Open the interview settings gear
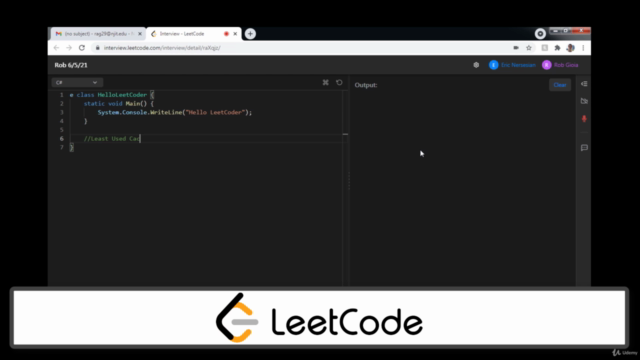 476,65
